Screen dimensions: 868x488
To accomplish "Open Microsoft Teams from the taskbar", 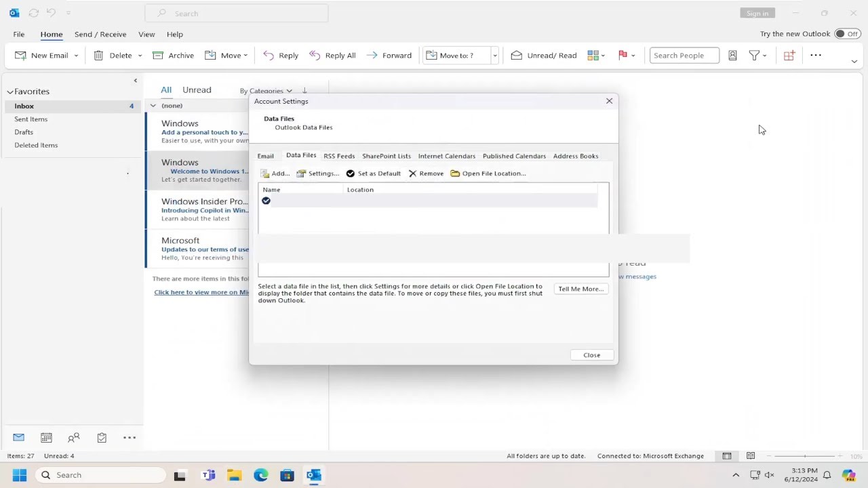I will [208, 475].
